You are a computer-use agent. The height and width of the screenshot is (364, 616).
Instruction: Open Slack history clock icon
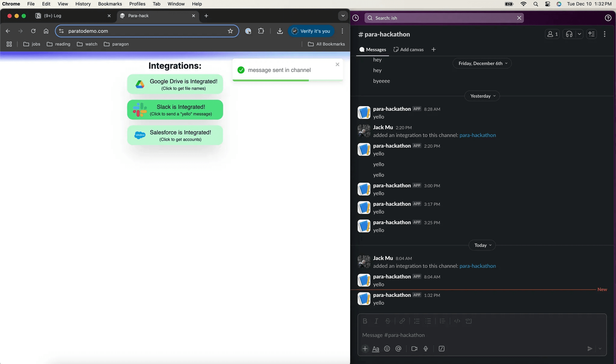356,18
